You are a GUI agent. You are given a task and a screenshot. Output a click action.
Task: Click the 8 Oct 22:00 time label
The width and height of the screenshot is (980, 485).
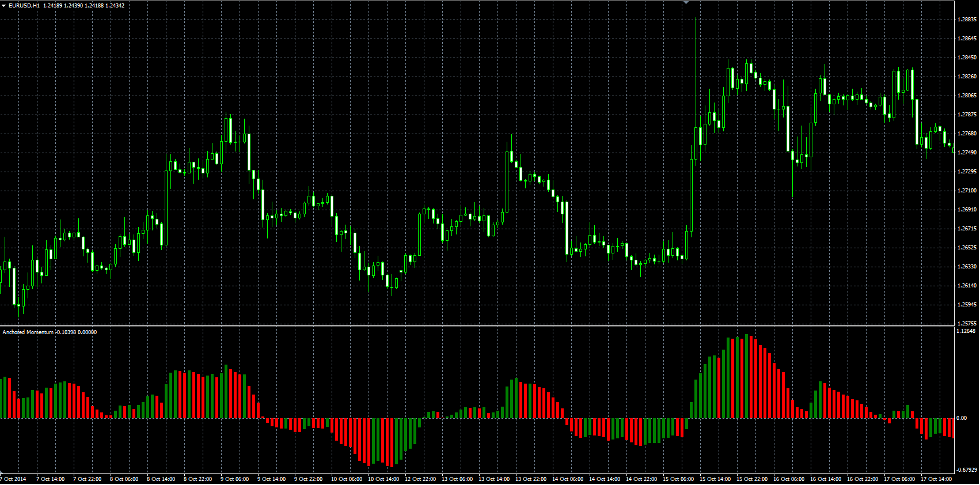click(x=198, y=479)
